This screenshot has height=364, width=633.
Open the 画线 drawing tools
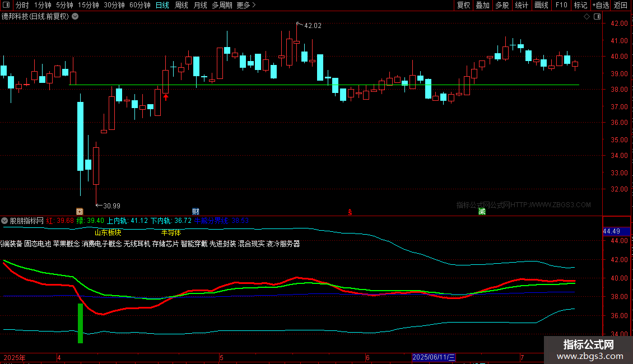pyautogui.click(x=541, y=5)
